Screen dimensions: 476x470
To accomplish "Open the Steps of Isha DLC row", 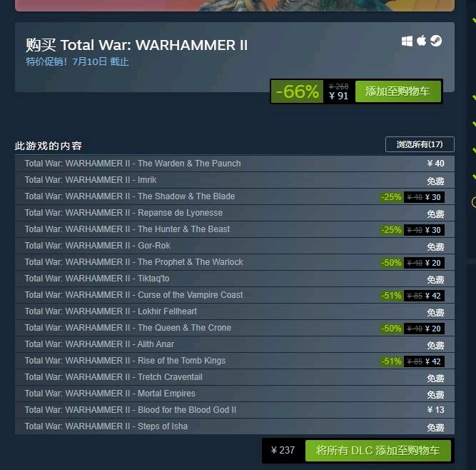I will 235,426.
